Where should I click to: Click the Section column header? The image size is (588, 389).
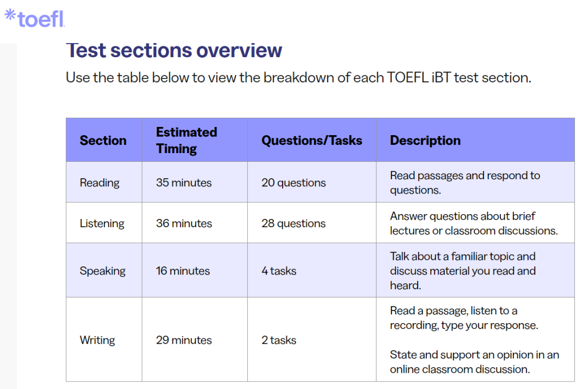point(103,141)
